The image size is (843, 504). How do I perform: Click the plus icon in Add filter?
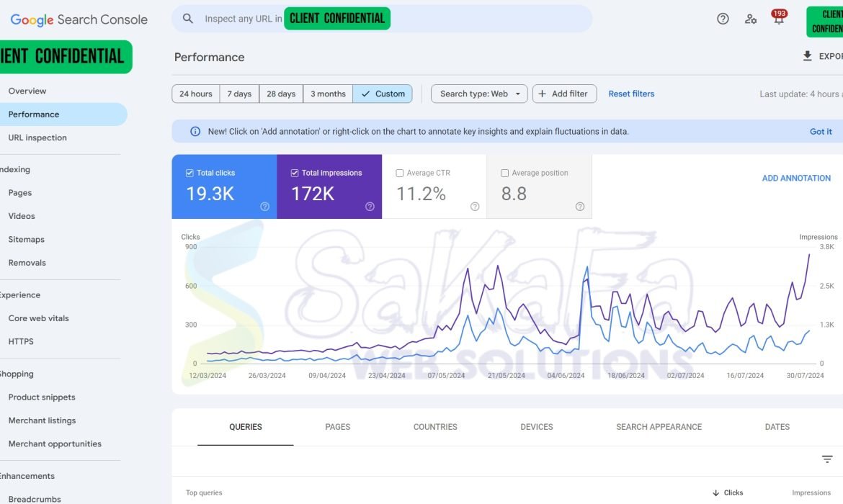pyautogui.click(x=542, y=94)
